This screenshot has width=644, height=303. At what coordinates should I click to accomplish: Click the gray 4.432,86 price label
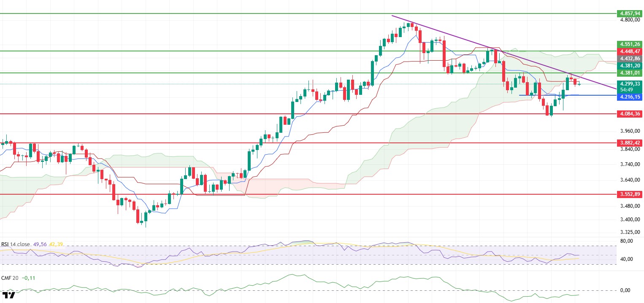click(629, 59)
